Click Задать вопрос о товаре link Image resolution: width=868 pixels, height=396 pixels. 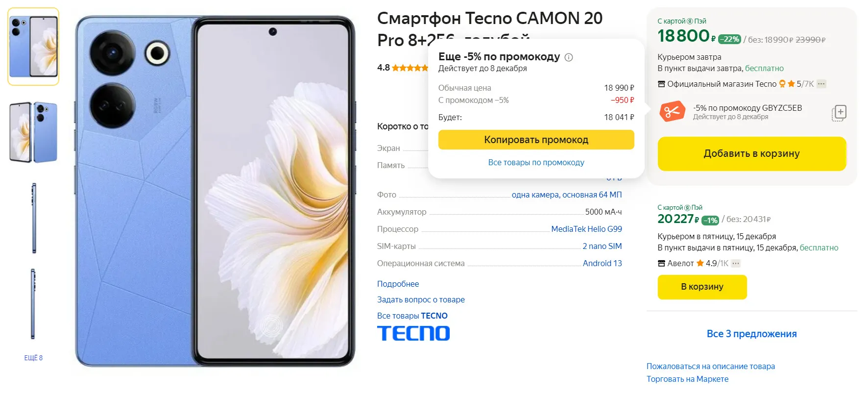(x=421, y=299)
